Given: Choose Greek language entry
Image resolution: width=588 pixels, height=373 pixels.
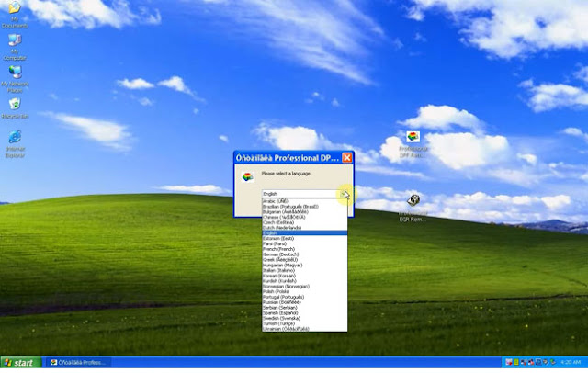Looking at the screenshot, I should (304, 259).
